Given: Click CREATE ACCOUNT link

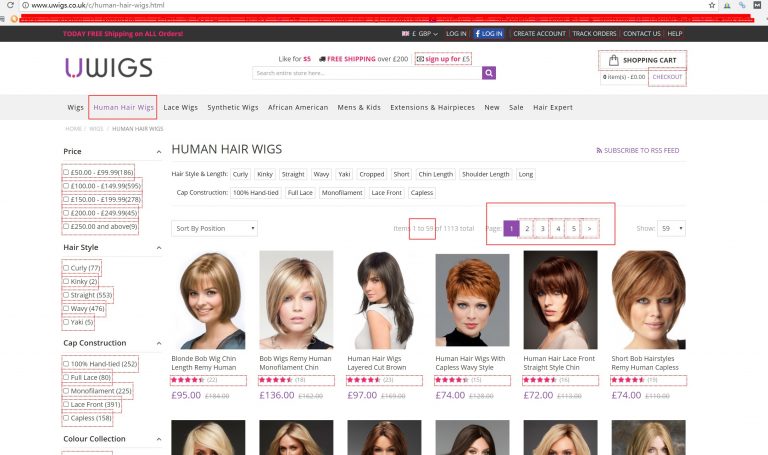Looking at the screenshot, I should [x=539, y=34].
